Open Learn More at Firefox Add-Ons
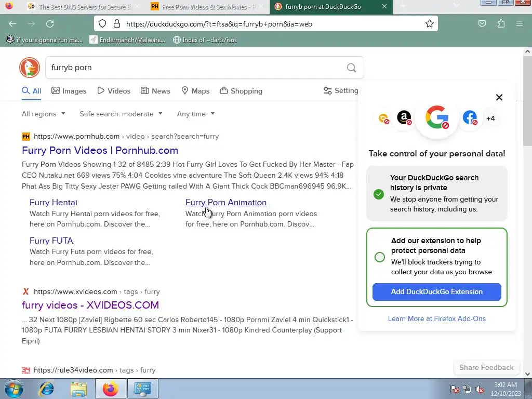Viewport: 532px width, 399px height. click(436, 318)
